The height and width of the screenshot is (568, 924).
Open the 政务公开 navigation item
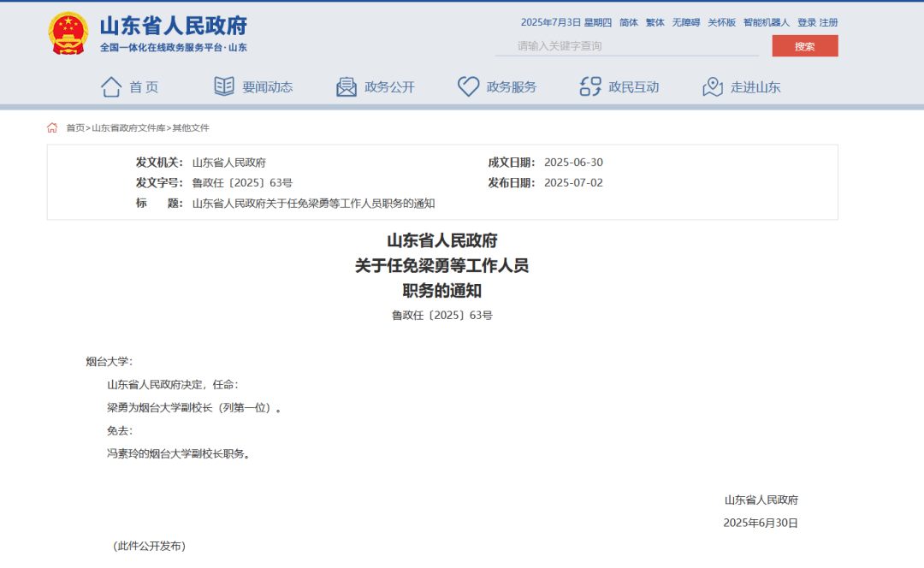pyautogui.click(x=389, y=87)
